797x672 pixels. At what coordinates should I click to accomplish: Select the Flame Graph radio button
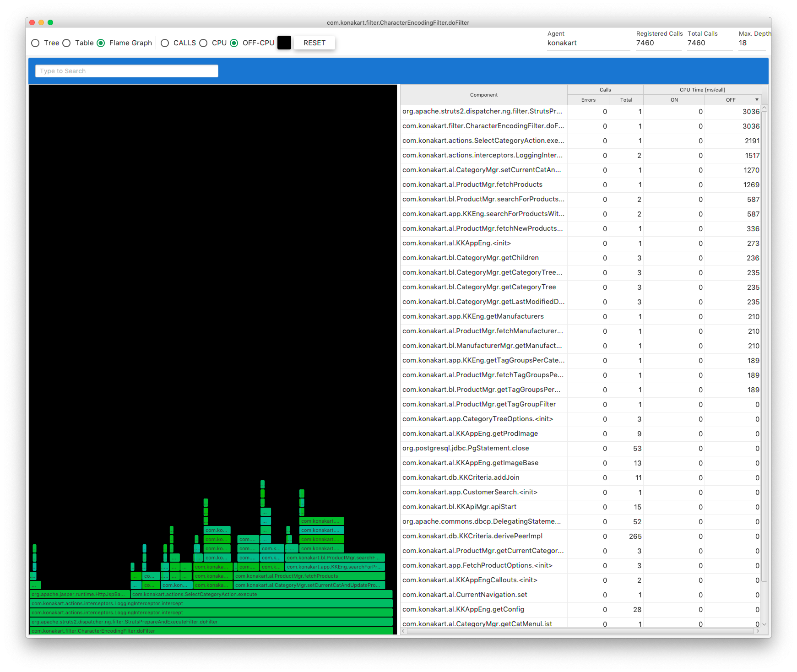point(101,43)
